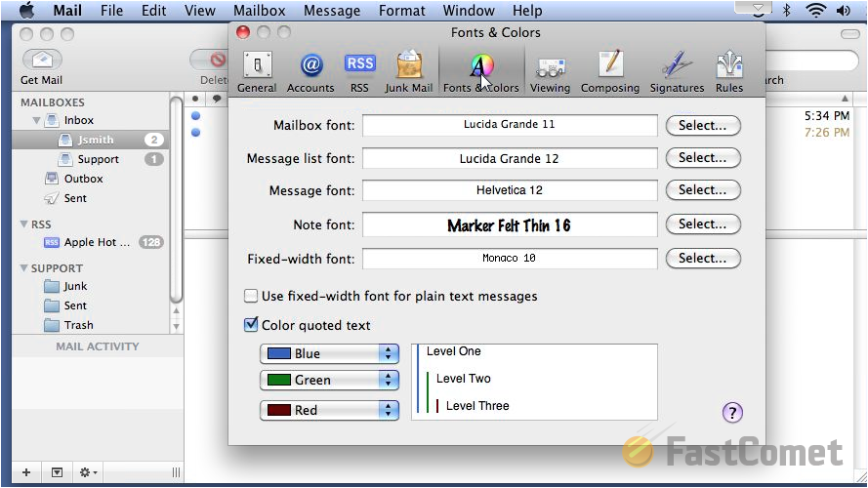Open the Green quote color dropdown
The height and width of the screenshot is (488, 868).
click(329, 380)
